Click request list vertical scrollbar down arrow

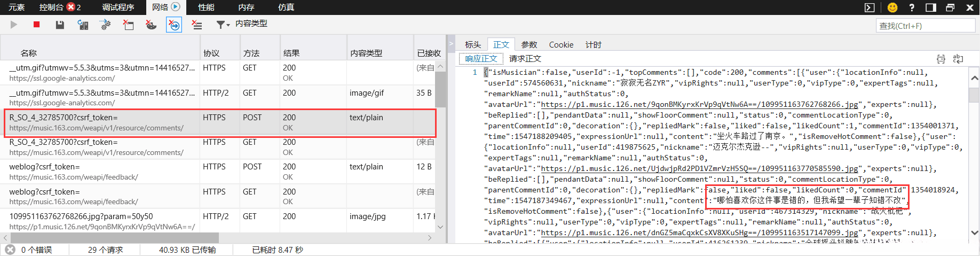(x=440, y=227)
